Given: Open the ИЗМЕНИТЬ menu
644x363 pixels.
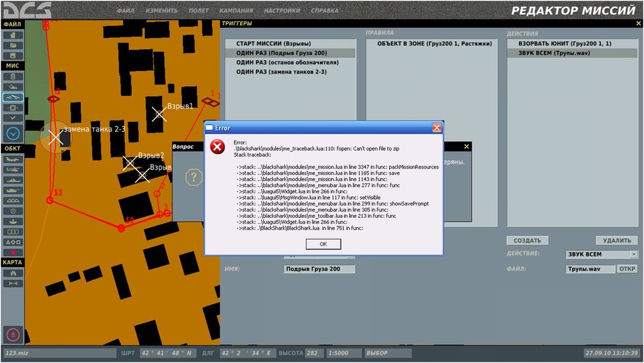Looking at the screenshot, I should tap(162, 11).
